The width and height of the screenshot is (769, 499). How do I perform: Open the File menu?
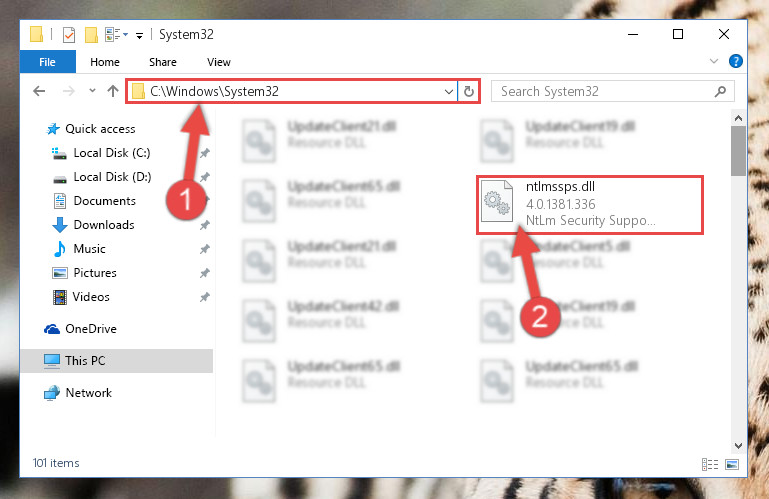[x=48, y=62]
